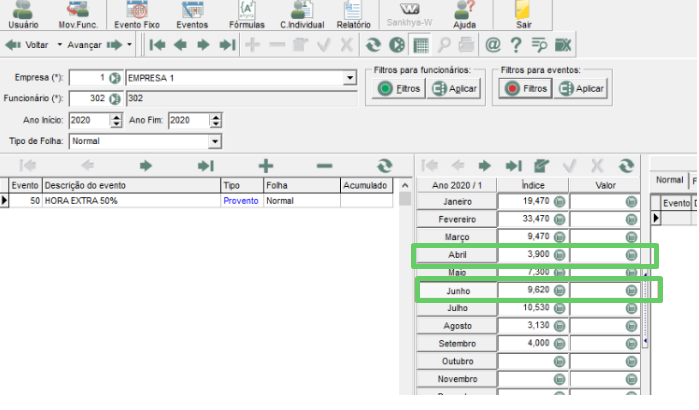
Task: Go to last event in events grid
Action: coord(206,166)
